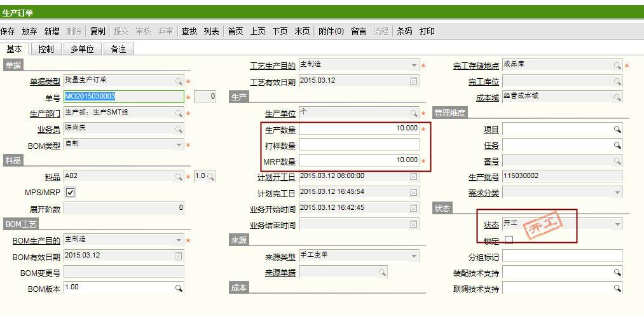The height and width of the screenshot is (316, 644).
Task: Click 打印 toolbar button
Action: point(427,31)
